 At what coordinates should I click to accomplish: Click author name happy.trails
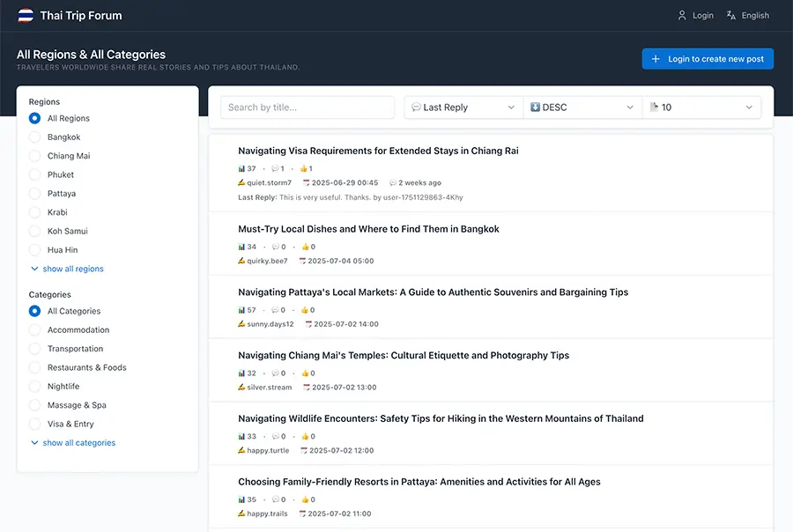tap(267, 514)
